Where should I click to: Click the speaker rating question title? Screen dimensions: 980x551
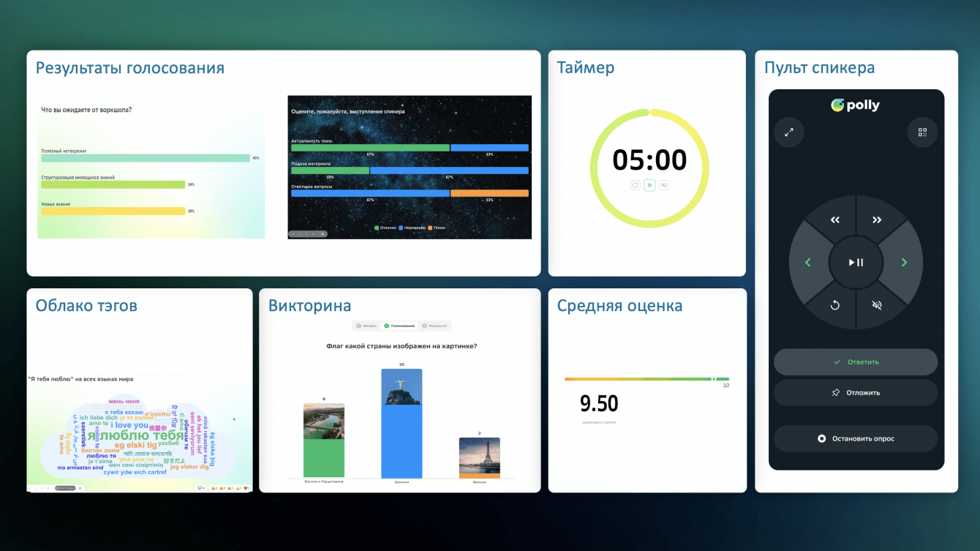click(x=347, y=111)
